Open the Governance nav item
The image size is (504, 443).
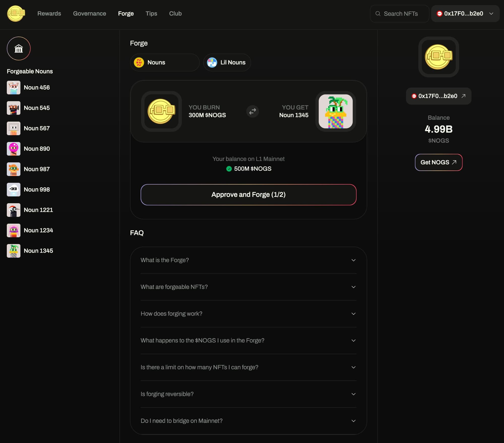pos(89,14)
